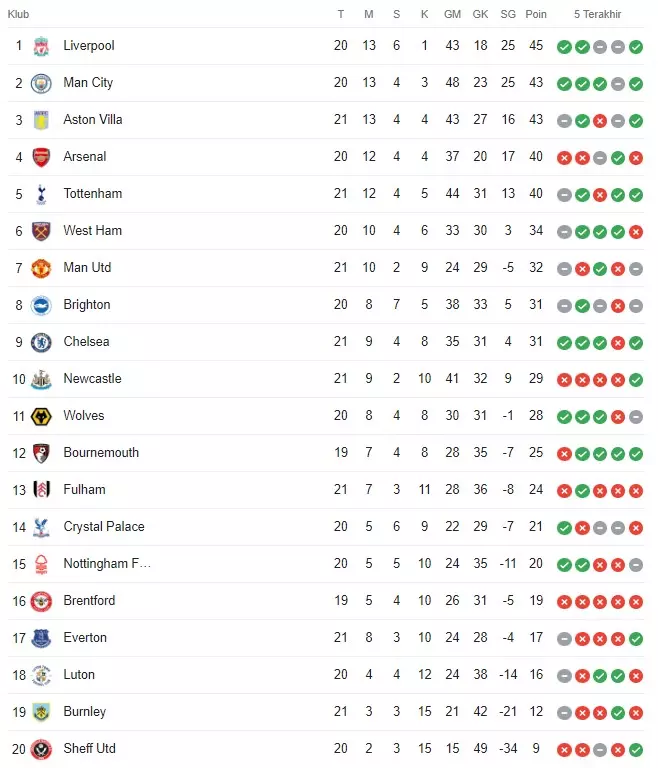658x768 pixels.
Task: Select the Sheff Utd crest icon
Action: [41, 749]
